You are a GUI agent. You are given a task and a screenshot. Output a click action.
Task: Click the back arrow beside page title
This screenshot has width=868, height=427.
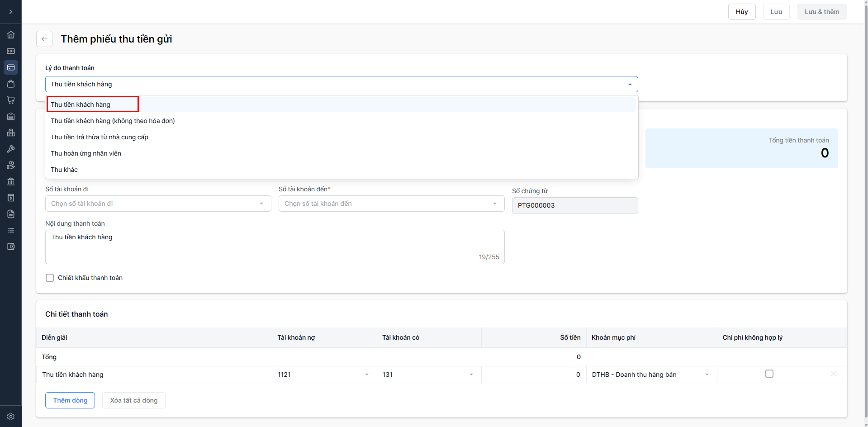pyautogui.click(x=44, y=39)
